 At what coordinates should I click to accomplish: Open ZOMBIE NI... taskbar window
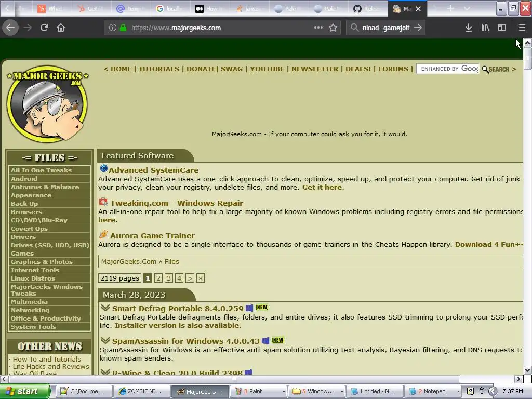tap(141, 391)
